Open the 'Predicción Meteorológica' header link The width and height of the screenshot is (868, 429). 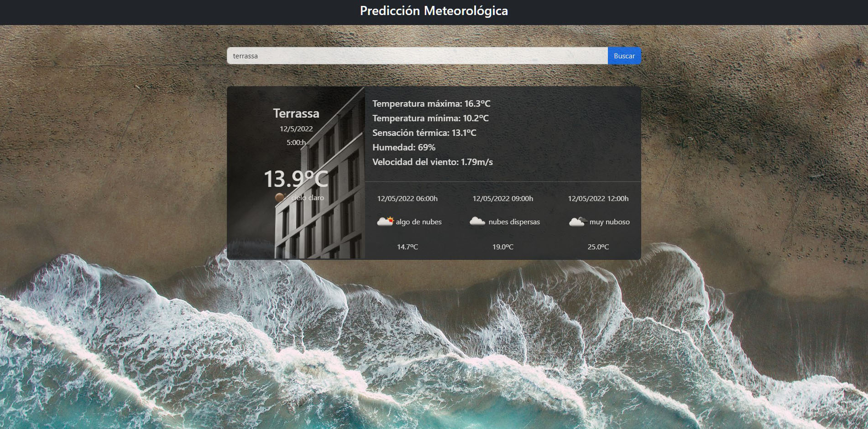click(434, 10)
